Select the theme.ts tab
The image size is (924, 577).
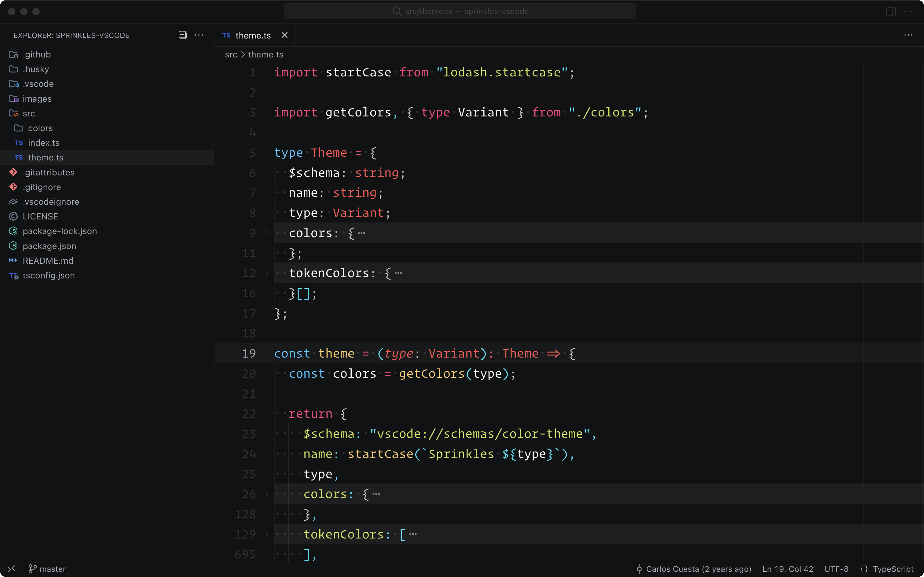coord(253,35)
